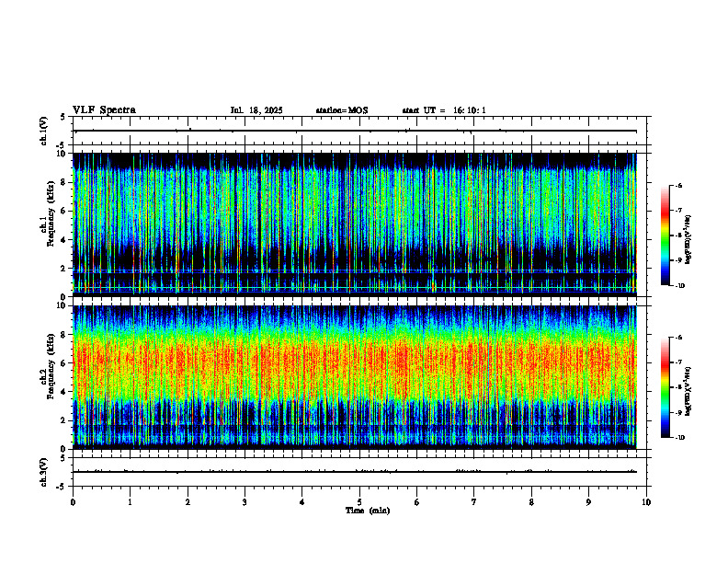Click the "station=MOS" header label
728x563 pixels.
[342, 110]
